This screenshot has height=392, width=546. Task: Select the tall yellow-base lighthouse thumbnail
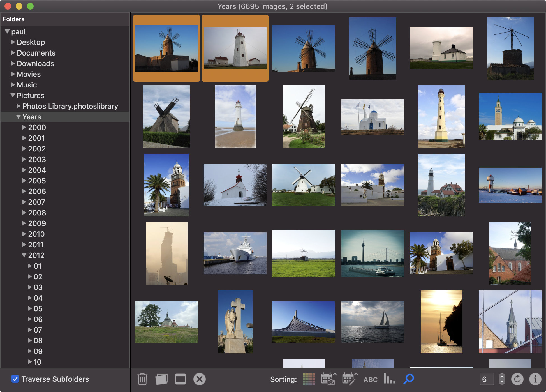coord(441,117)
